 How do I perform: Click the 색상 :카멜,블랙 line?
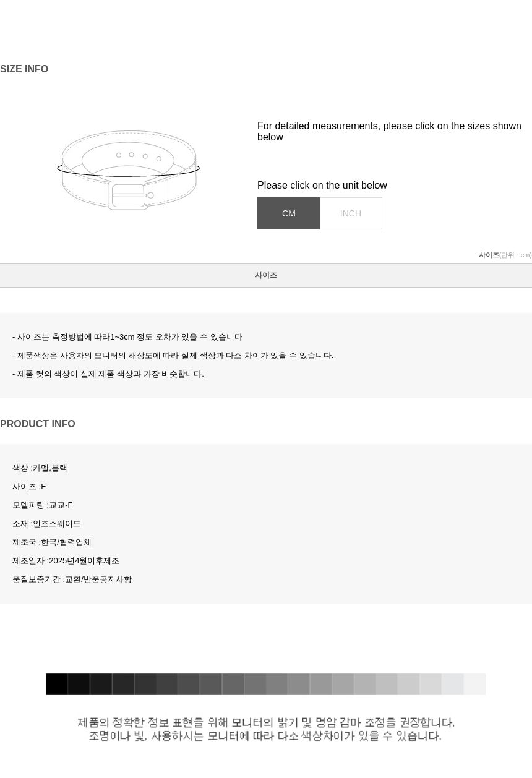[x=40, y=468]
